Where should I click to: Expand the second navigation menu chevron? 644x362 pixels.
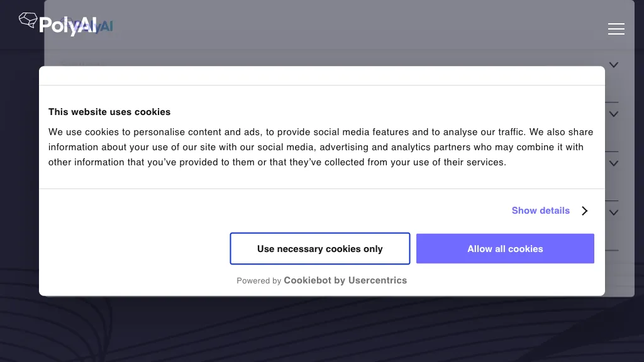(614, 114)
